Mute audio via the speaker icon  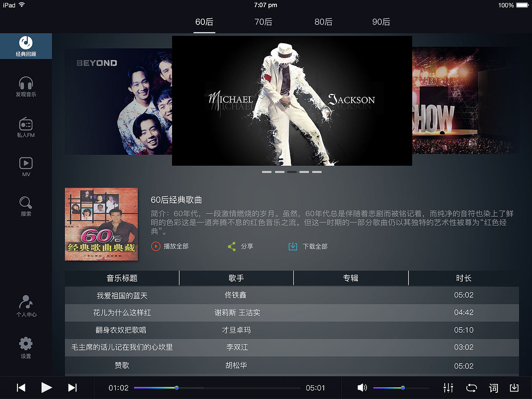coord(362,387)
